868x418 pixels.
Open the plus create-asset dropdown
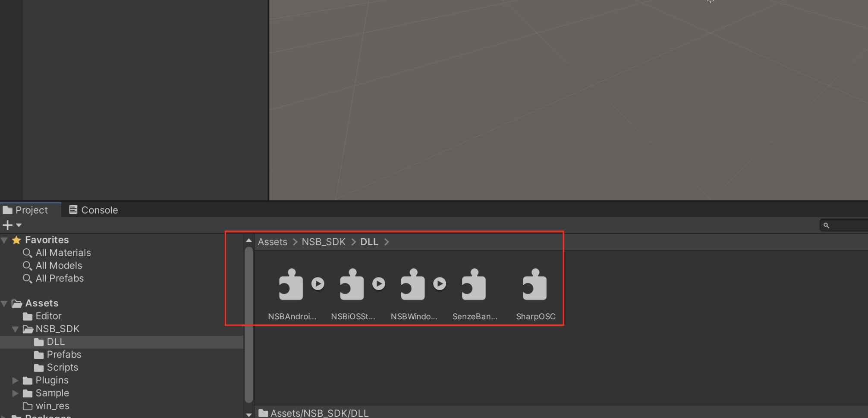(x=12, y=225)
